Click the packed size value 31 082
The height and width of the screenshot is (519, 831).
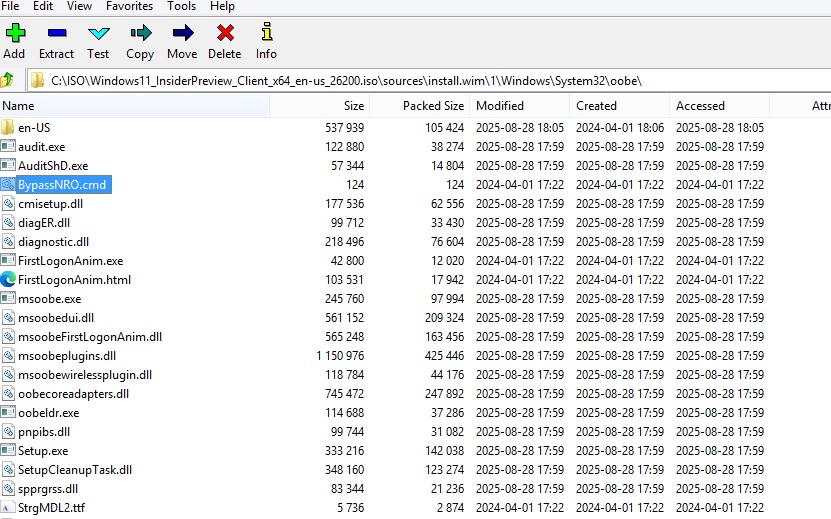(447, 432)
